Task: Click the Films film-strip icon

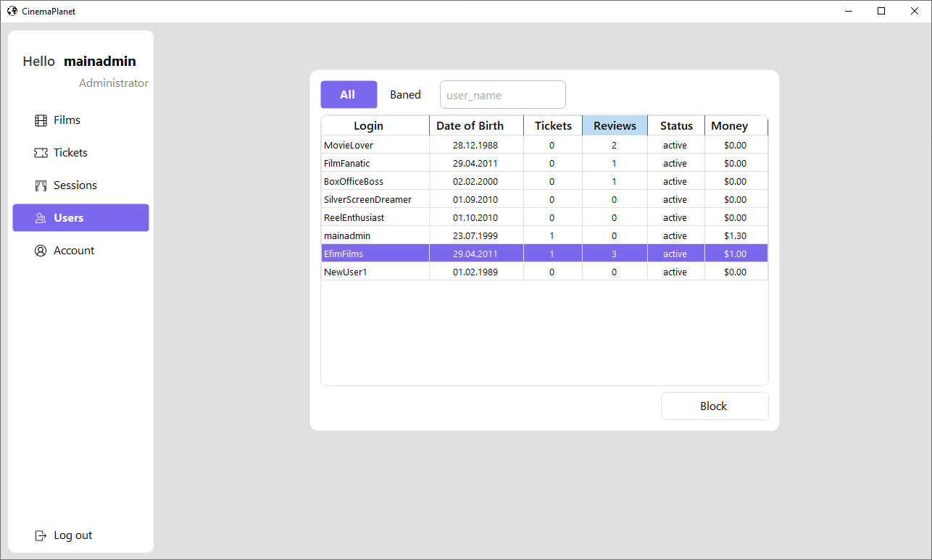Action: click(41, 120)
